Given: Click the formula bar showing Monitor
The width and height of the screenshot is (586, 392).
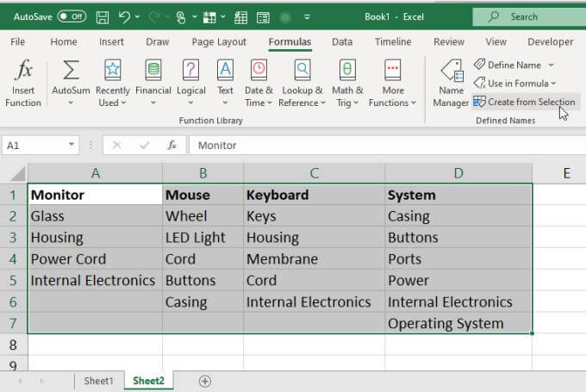Looking at the screenshot, I should [x=379, y=146].
